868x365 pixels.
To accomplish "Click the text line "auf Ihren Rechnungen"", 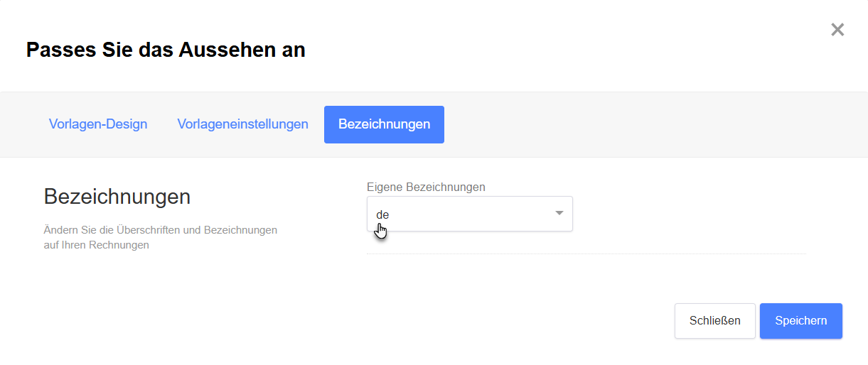I will [97, 245].
